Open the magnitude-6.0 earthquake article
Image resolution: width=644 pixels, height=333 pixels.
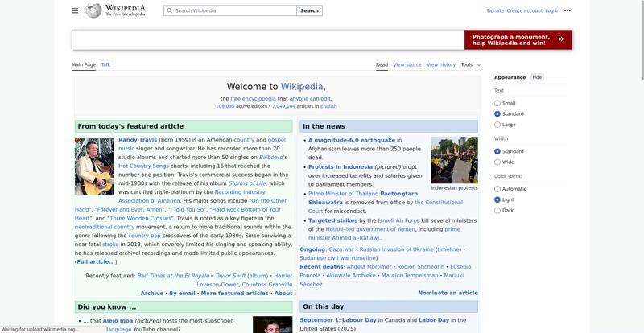pos(352,140)
